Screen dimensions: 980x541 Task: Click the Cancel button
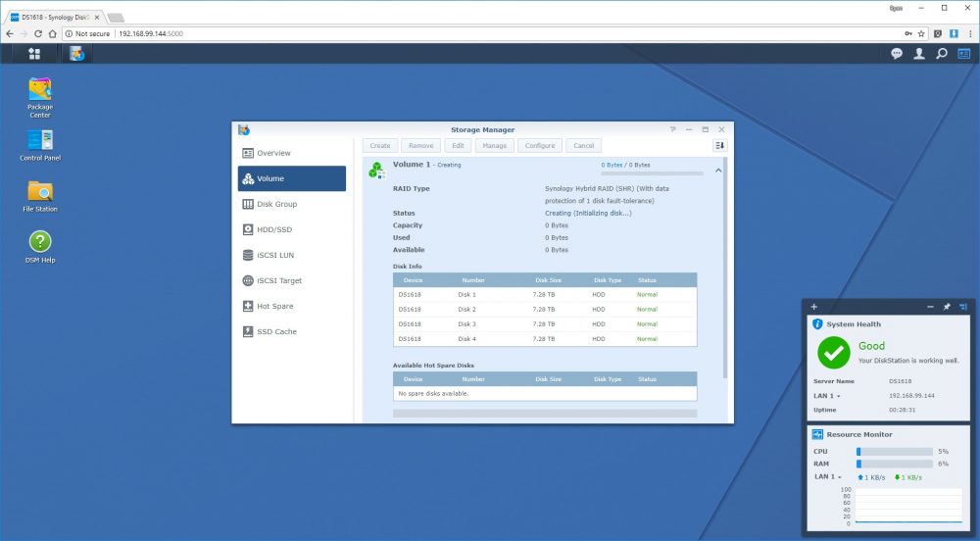click(x=584, y=146)
